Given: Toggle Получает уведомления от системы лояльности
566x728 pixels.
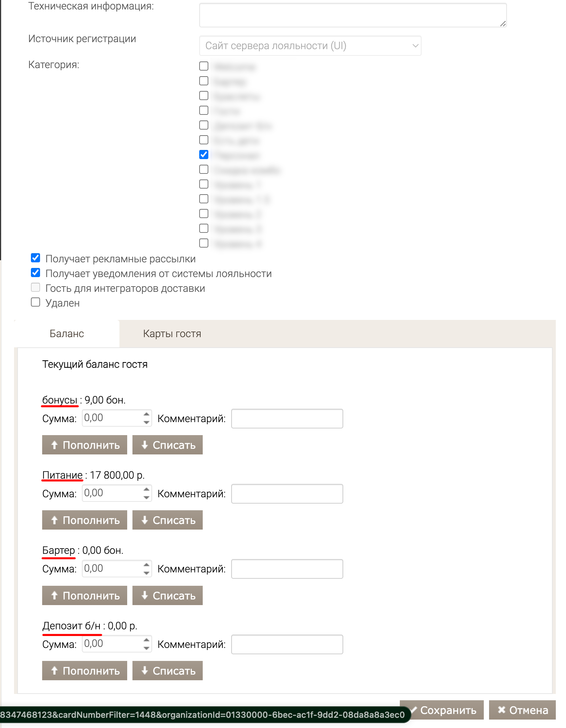Looking at the screenshot, I should [x=35, y=273].
